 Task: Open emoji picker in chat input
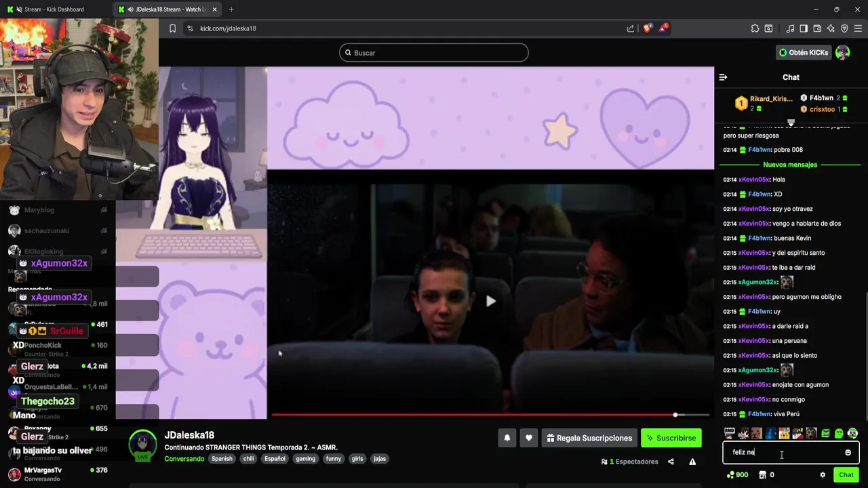pyautogui.click(x=848, y=453)
